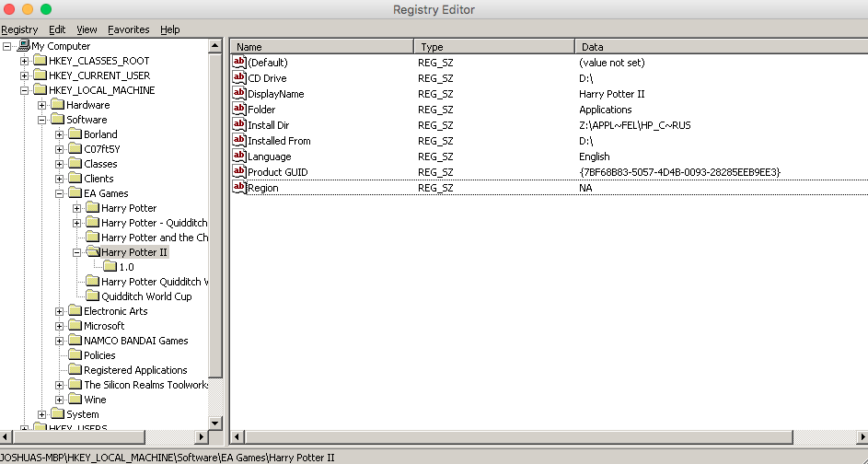Click the string icon for CD Drive value

click(239, 77)
